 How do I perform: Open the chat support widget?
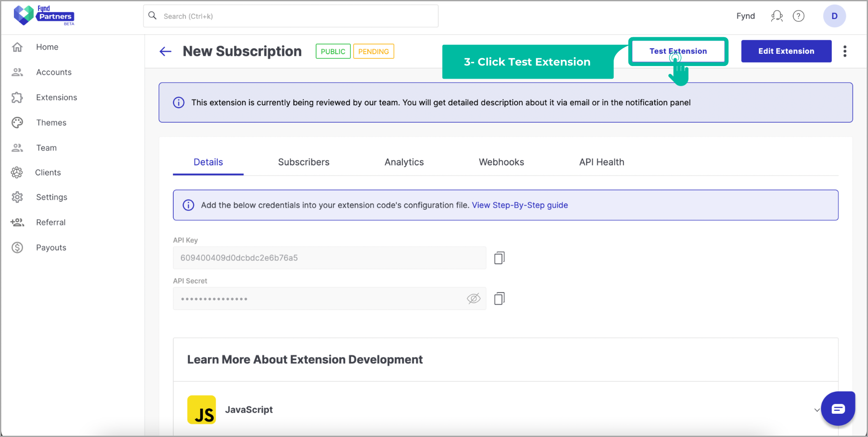coord(838,408)
